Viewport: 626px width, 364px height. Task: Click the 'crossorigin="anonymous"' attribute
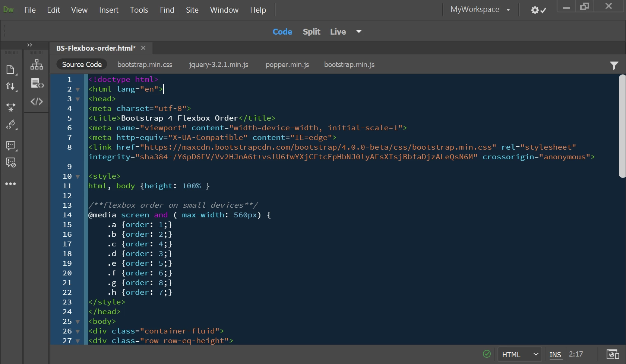click(x=537, y=157)
